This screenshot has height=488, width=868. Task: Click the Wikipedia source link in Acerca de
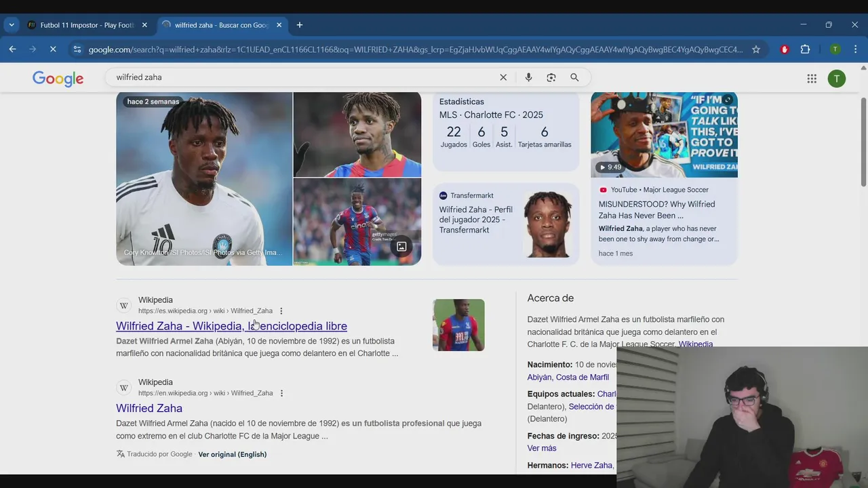(x=696, y=344)
